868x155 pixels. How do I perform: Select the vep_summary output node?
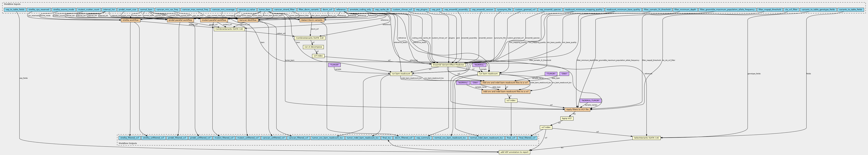tap(423, 138)
